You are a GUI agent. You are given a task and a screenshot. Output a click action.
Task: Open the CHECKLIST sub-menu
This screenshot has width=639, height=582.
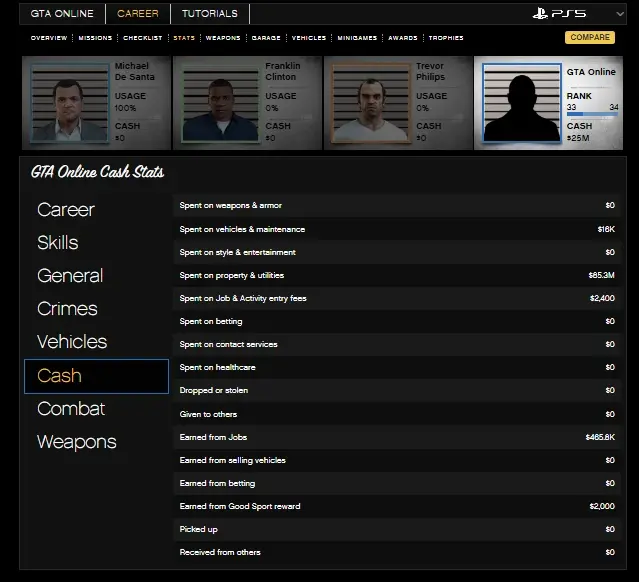[x=143, y=38]
